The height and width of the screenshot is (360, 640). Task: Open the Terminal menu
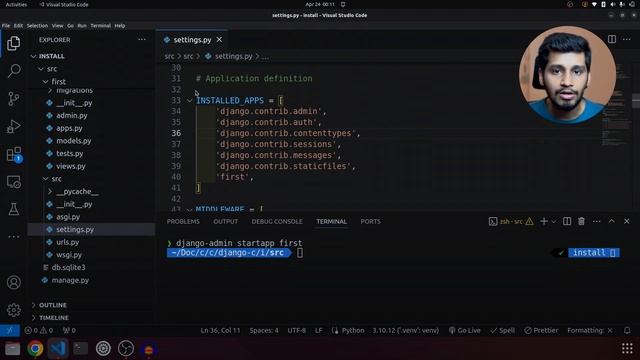click(100, 25)
